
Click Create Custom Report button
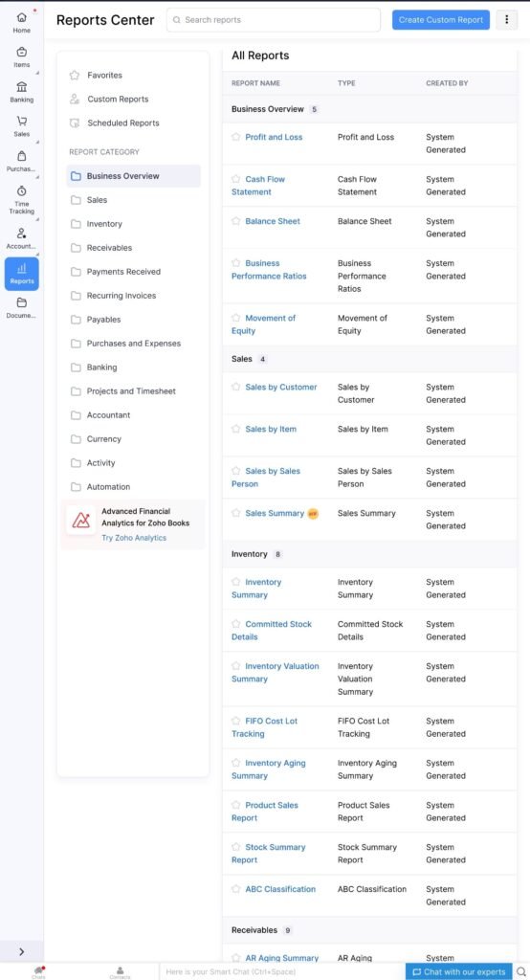[441, 20]
